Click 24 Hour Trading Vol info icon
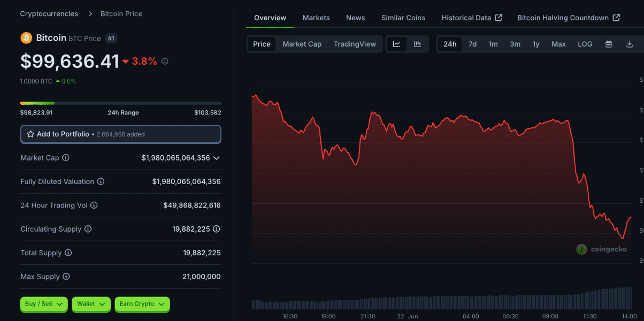The image size is (644, 321). pos(94,205)
